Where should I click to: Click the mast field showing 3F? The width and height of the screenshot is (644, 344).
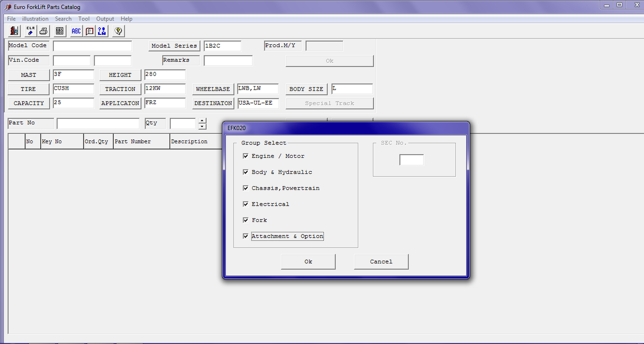[73, 74]
